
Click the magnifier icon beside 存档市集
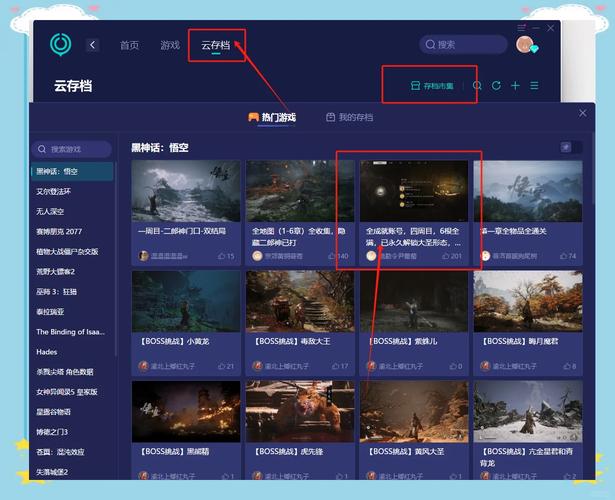tap(477, 85)
